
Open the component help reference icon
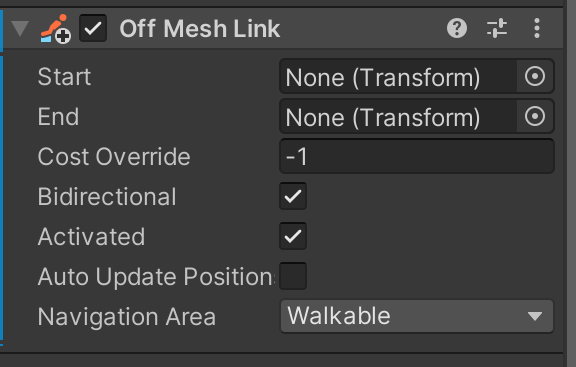457,28
